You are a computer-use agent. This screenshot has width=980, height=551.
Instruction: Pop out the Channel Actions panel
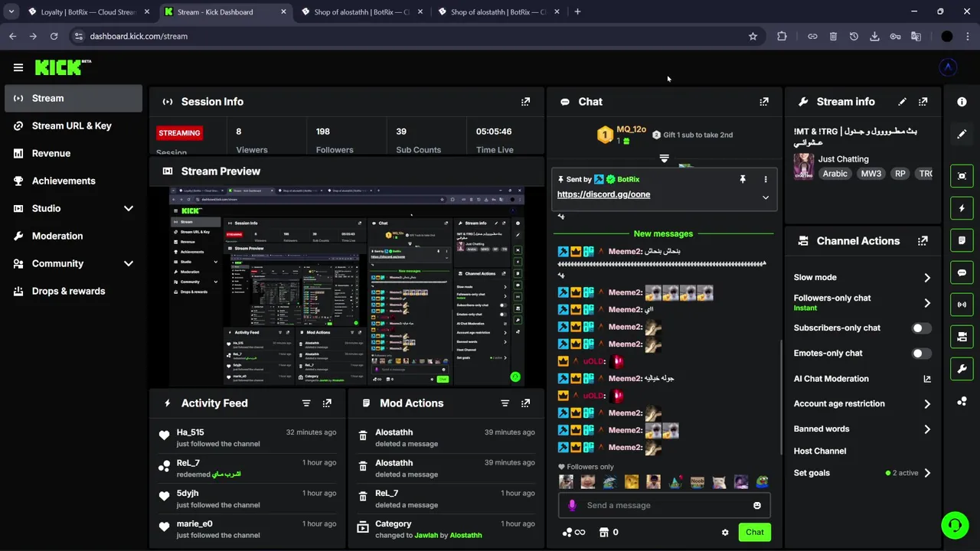(x=923, y=241)
